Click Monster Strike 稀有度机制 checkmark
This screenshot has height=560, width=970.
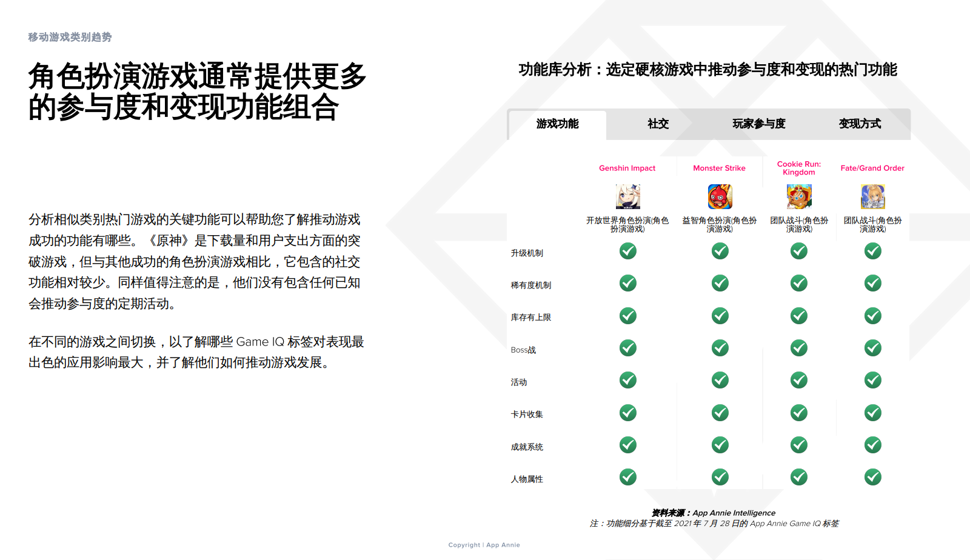(720, 283)
